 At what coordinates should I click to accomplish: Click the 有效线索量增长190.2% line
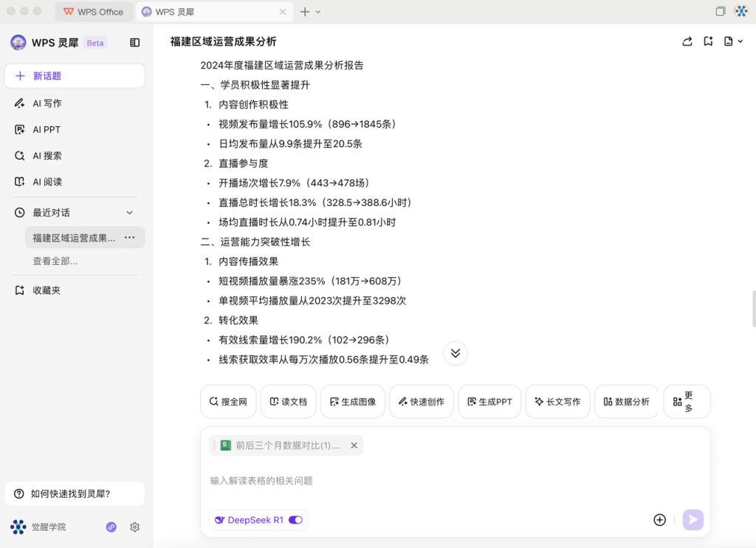[304, 340]
